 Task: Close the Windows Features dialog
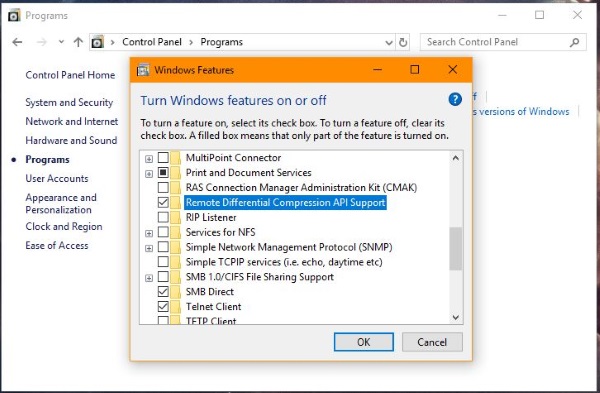pos(453,70)
